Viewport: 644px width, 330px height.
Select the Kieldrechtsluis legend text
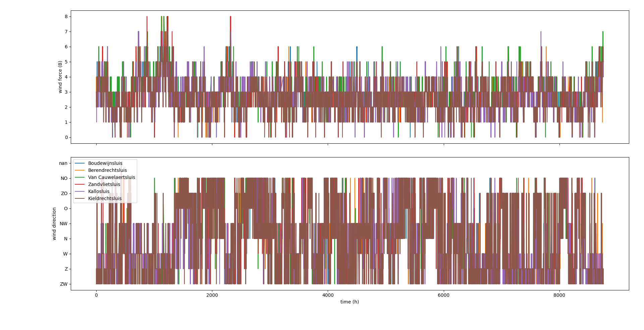(x=105, y=199)
